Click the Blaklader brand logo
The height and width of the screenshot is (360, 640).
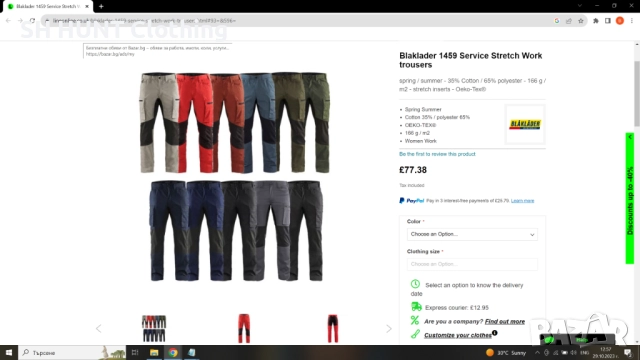click(525, 124)
